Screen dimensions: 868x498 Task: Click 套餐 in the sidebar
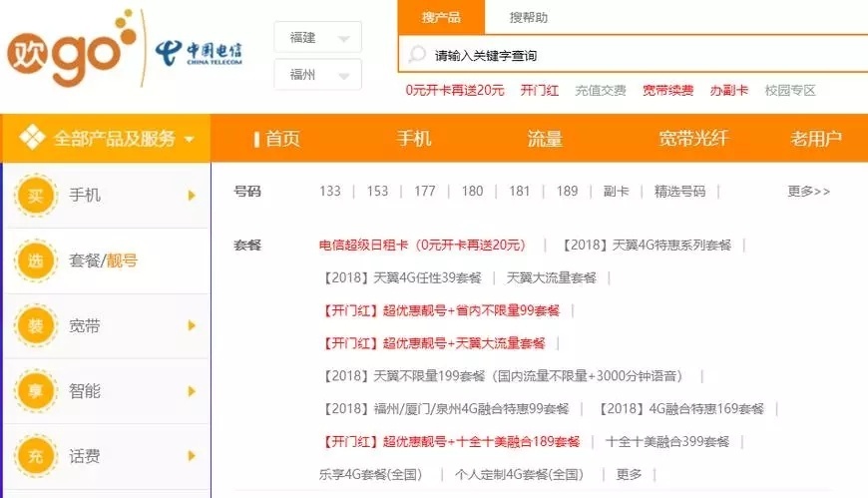click(x=84, y=260)
